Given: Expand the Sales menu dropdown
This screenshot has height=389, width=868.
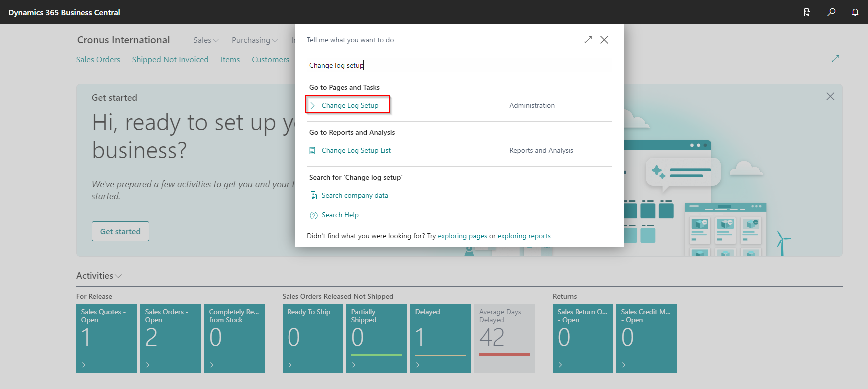Looking at the screenshot, I should (x=206, y=40).
